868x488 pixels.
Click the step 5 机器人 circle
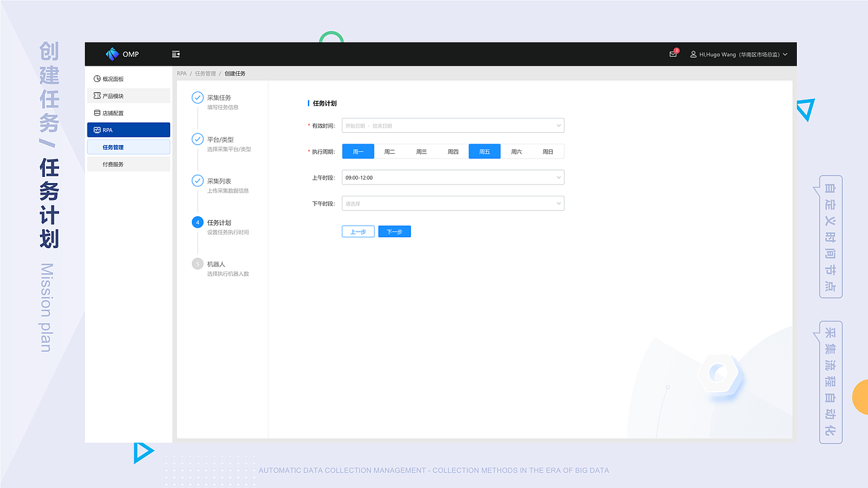(x=197, y=264)
